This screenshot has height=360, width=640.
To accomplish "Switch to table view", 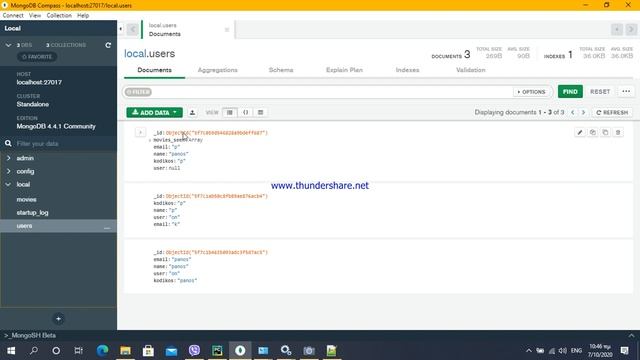I will coord(260,112).
